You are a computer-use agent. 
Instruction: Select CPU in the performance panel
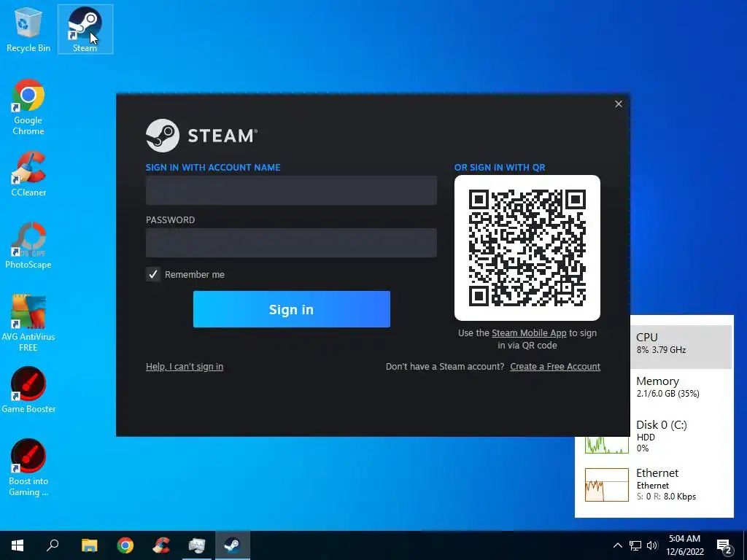681,346
